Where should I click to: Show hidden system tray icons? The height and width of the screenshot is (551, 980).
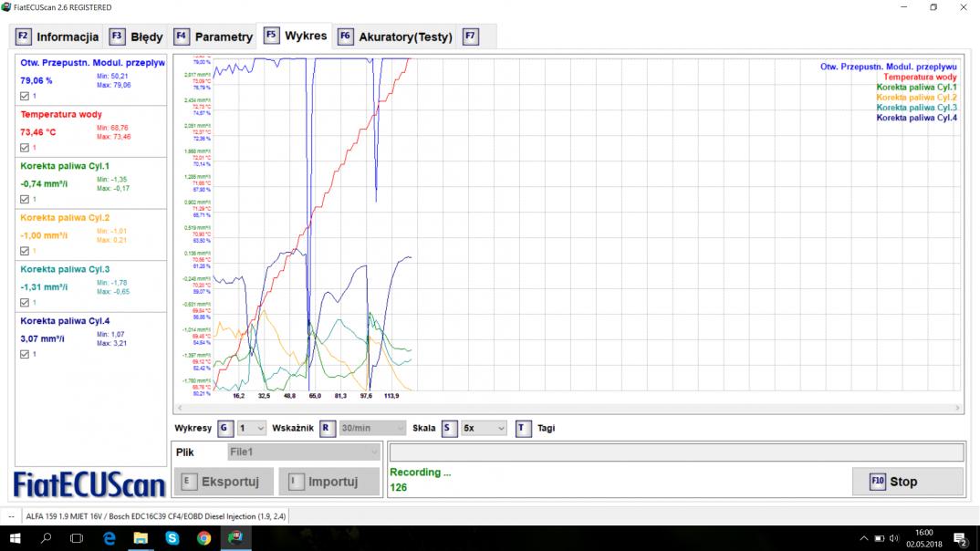pos(864,538)
